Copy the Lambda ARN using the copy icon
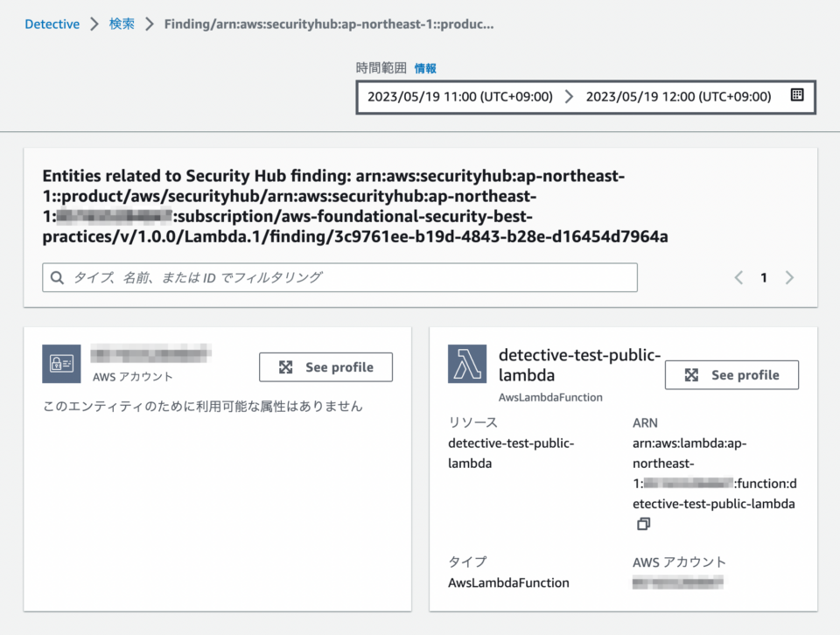Image resolution: width=840 pixels, height=635 pixels. tap(643, 523)
